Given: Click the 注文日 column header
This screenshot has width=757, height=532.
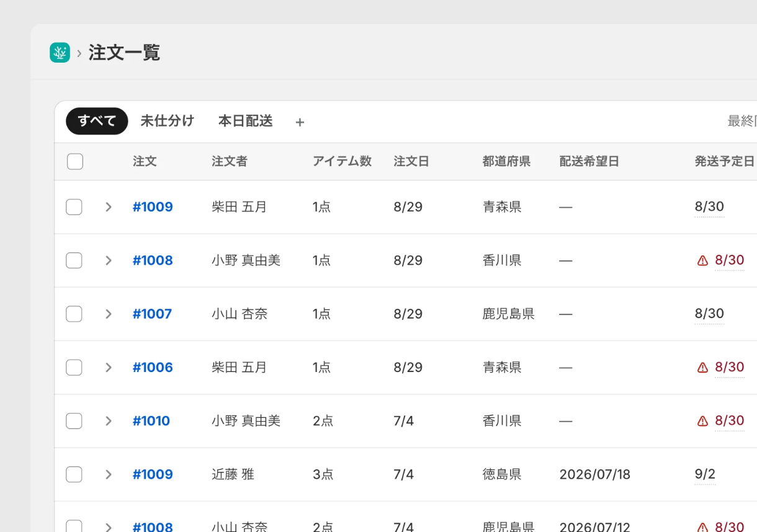Looking at the screenshot, I should (x=411, y=161).
